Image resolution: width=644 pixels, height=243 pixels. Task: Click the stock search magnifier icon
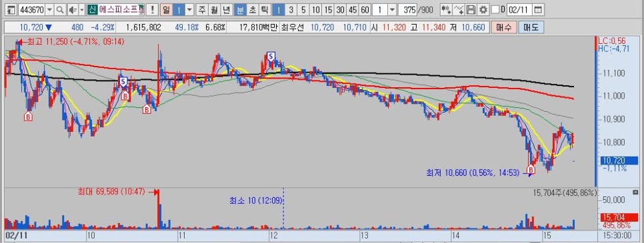pyautogui.click(x=60, y=9)
